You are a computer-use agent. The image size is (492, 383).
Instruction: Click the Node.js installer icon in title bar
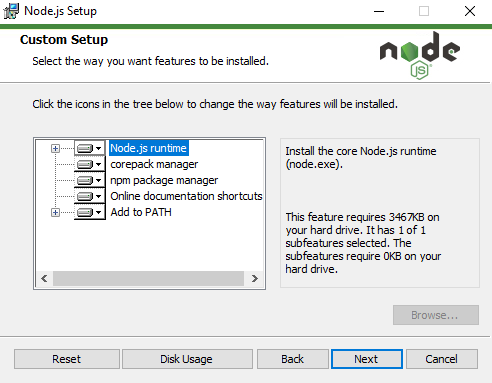tap(11, 11)
